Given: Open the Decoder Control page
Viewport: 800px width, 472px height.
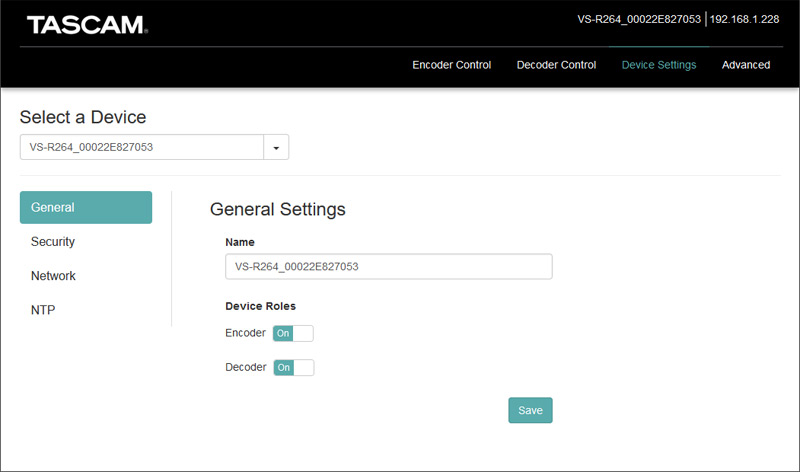Looking at the screenshot, I should point(556,65).
